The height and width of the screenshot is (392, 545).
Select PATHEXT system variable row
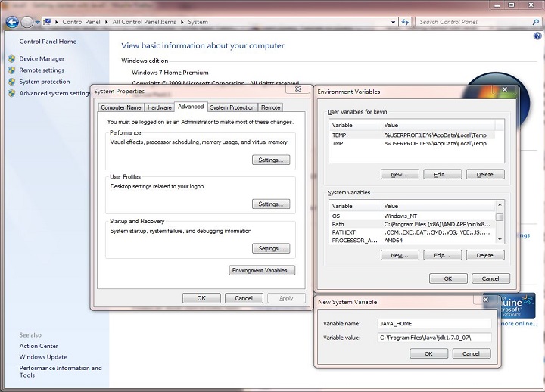(x=412, y=232)
